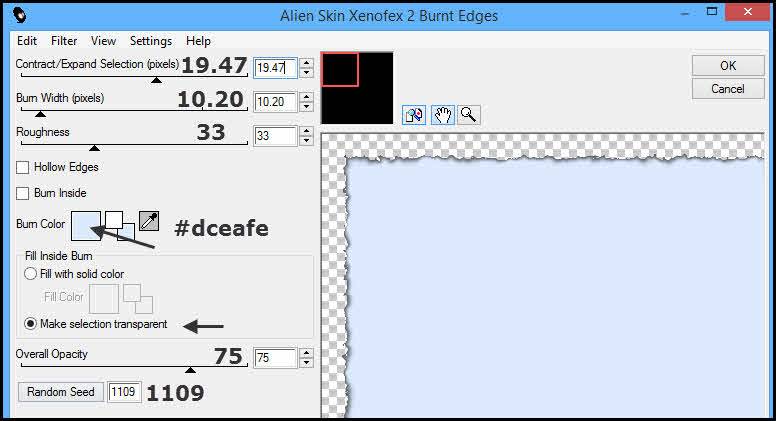Click the small blue background color icon
The height and width of the screenshot is (421, 776).
[x=128, y=233]
